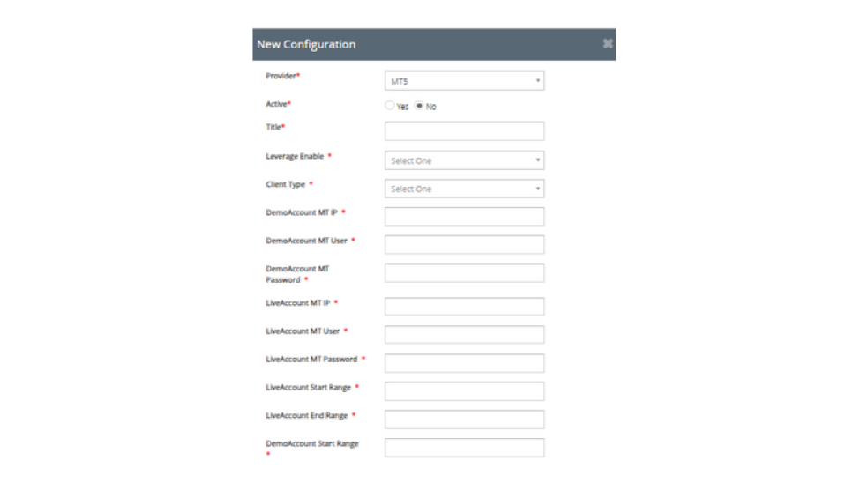The image size is (868, 483).
Task: Select the LiveAccount Start Range field
Action: pos(464,391)
